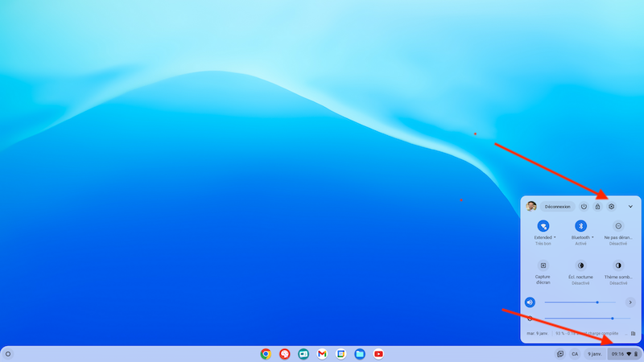Screen dimensions: 644x362
Task: Open audio settings arrow beside volume
Action: (630, 302)
